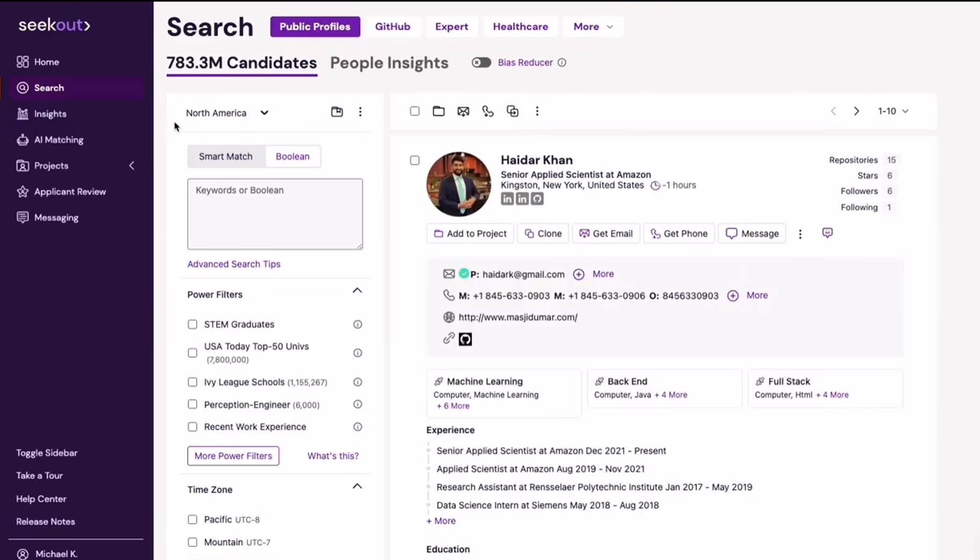This screenshot has height=560, width=980.
Task: Tick the select-all checkbox in results toolbar
Action: [415, 111]
